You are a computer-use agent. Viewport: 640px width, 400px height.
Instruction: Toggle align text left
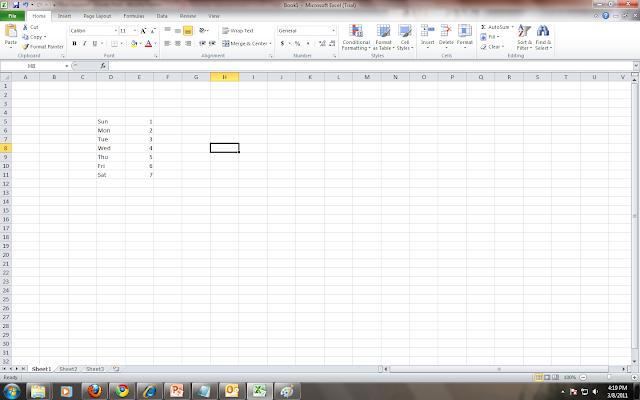(x=167, y=43)
